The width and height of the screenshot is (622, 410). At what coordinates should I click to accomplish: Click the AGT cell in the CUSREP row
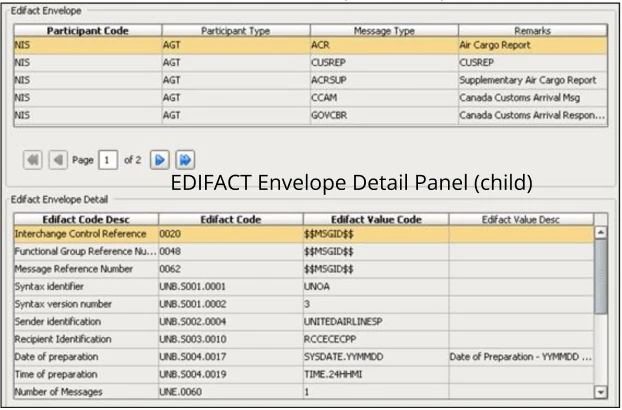point(236,63)
